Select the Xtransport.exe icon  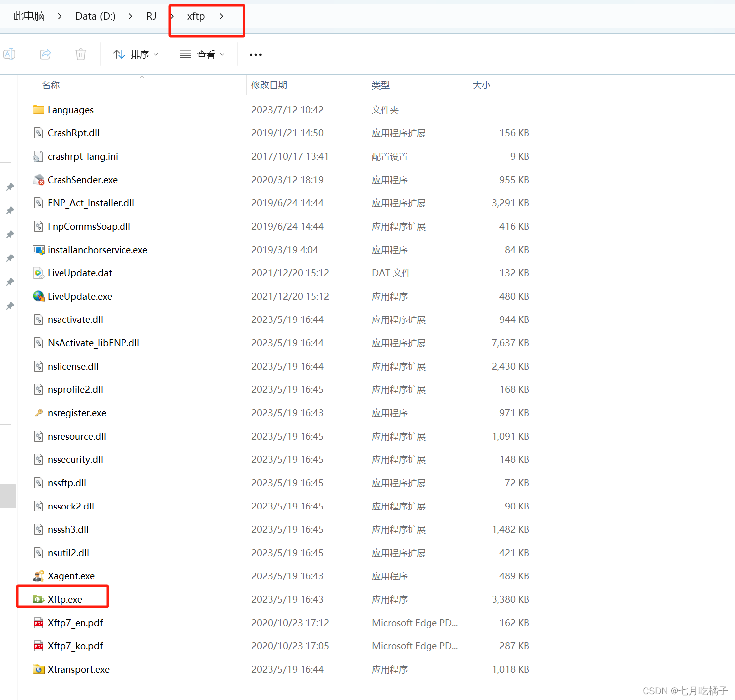[38, 669]
